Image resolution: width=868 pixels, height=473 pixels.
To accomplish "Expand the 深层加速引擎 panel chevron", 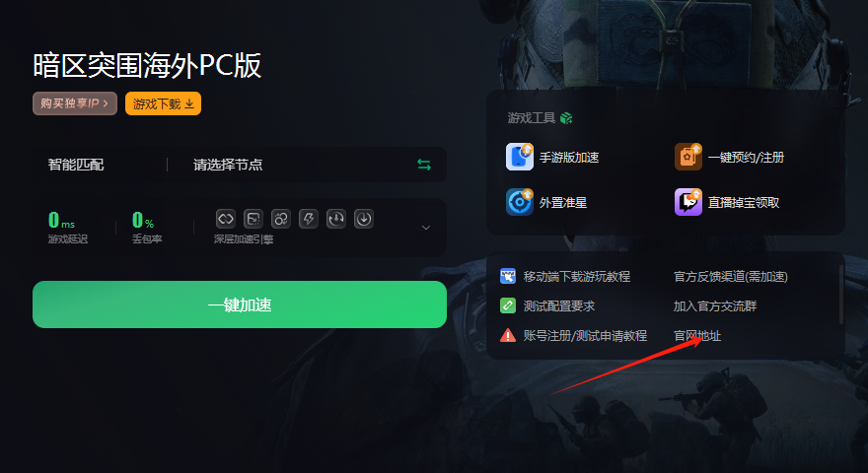I will click(426, 228).
